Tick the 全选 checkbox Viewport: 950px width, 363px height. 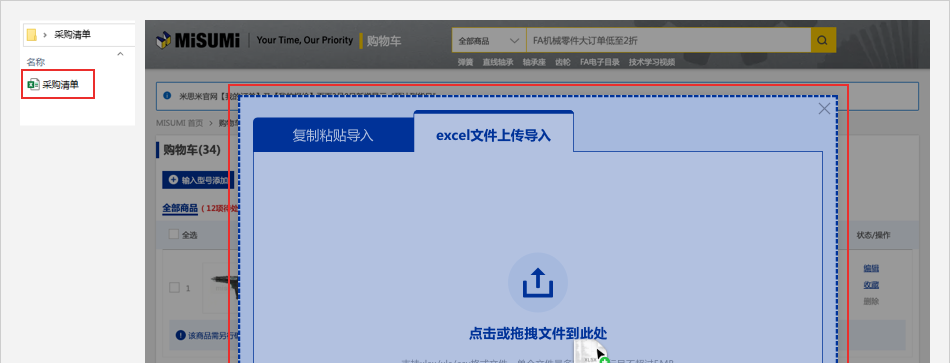click(x=174, y=235)
